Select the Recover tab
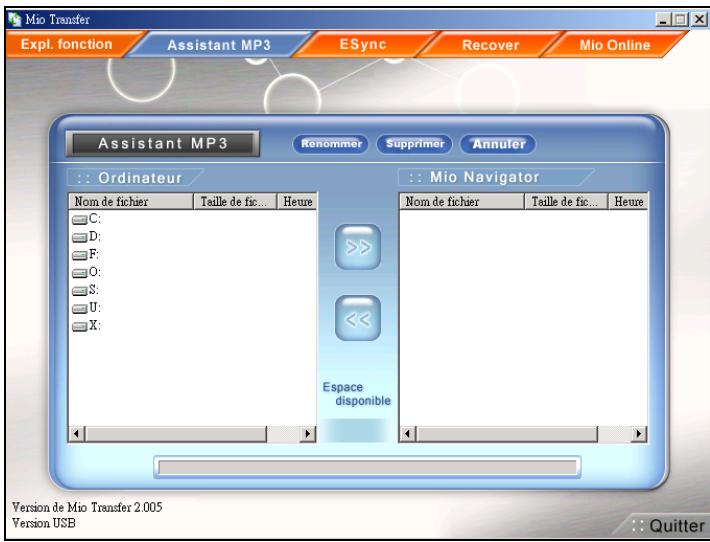710x542 pixels. [x=490, y=45]
